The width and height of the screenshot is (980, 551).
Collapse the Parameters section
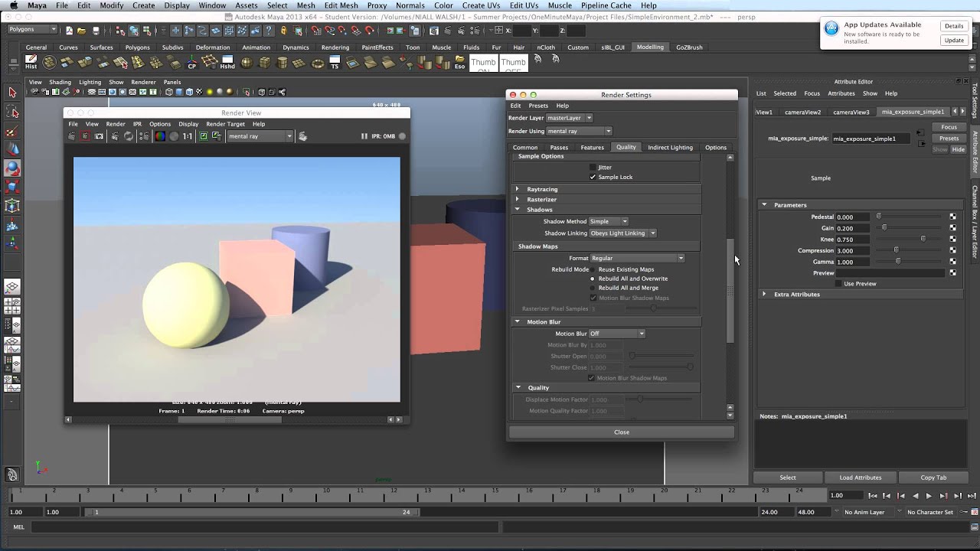764,204
